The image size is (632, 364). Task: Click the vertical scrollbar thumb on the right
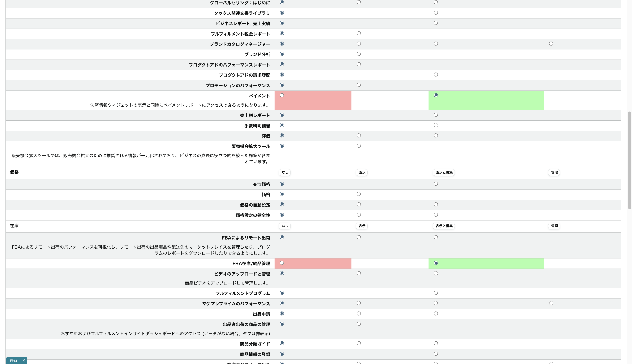pyautogui.click(x=629, y=160)
